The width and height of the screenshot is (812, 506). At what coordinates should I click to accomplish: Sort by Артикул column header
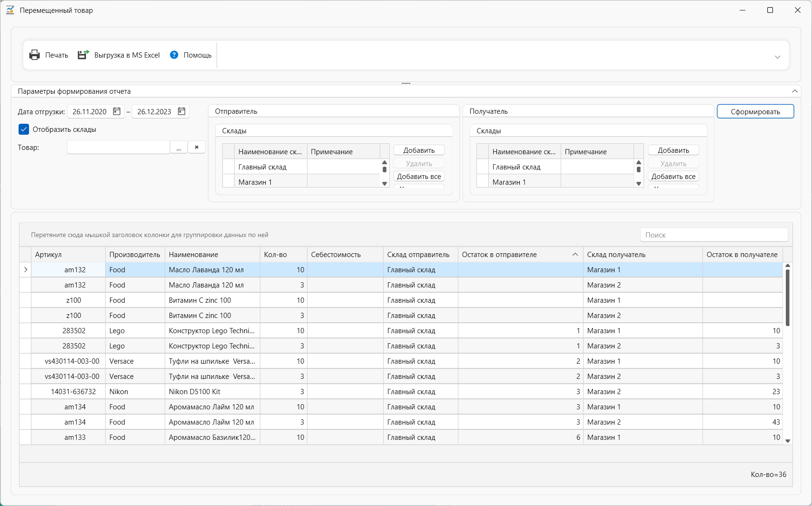pyautogui.click(x=68, y=255)
